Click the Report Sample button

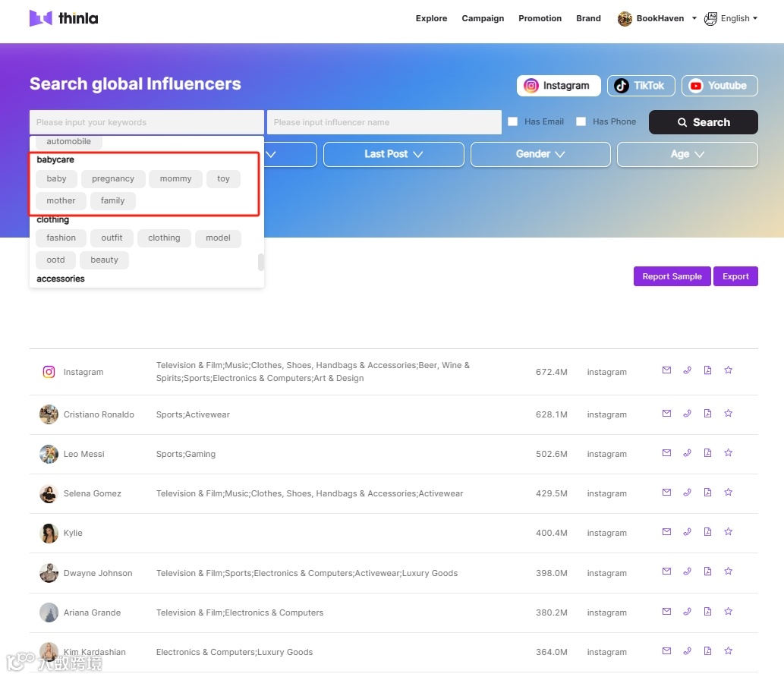click(x=672, y=276)
